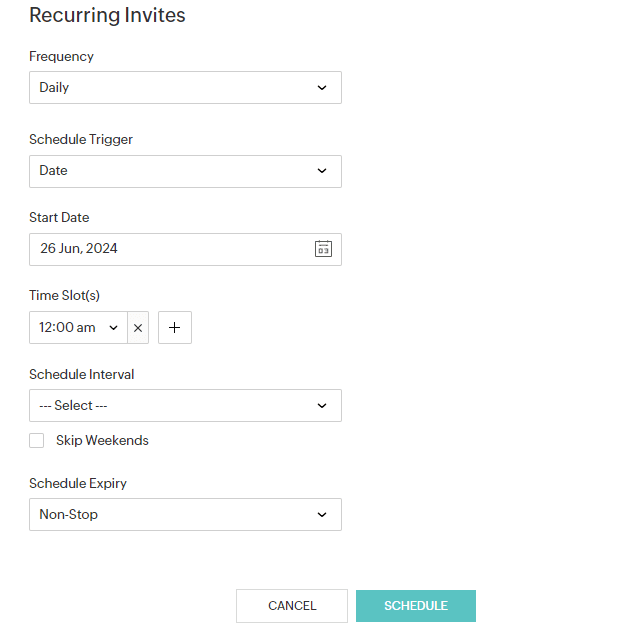Expand the Schedule Interval select dropdown

185,406
